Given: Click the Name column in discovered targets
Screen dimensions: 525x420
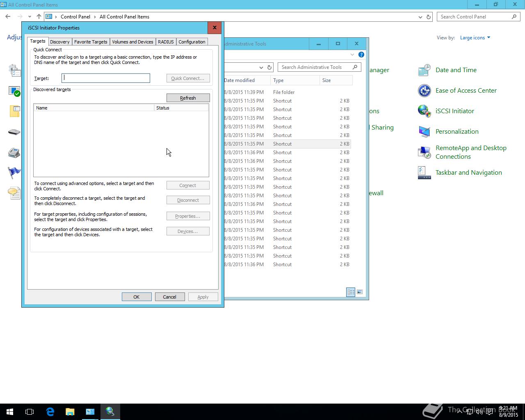Looking at the screenshot, I should [x=94, y=108].
